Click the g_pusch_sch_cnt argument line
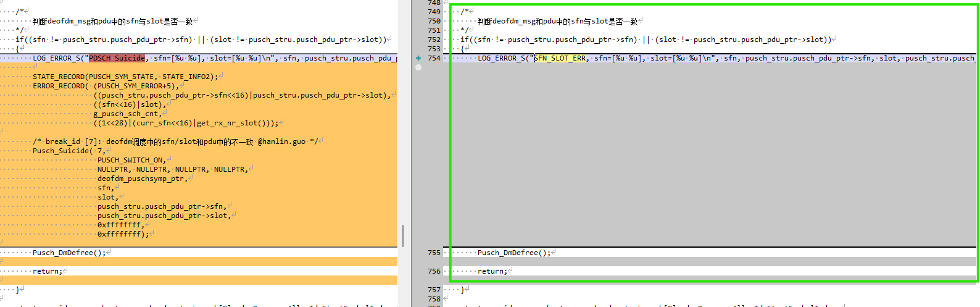 pyautogui.click(x=128, y=114)
